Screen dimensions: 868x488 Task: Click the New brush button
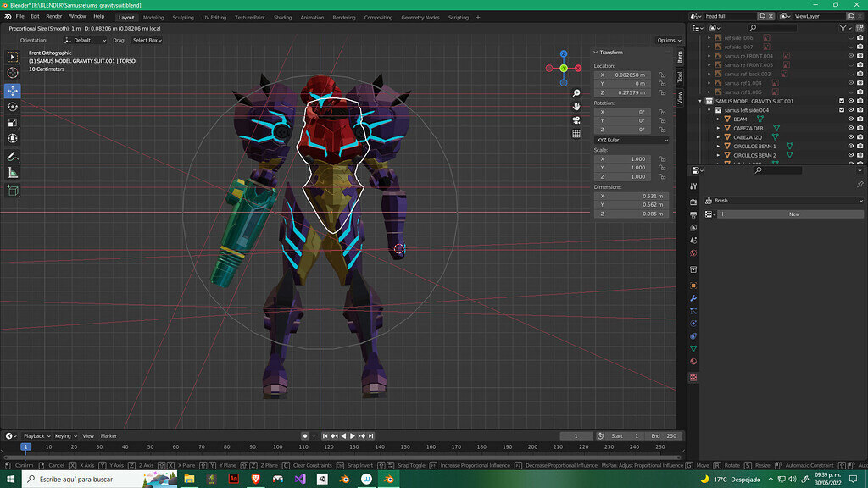pos(793,214)
